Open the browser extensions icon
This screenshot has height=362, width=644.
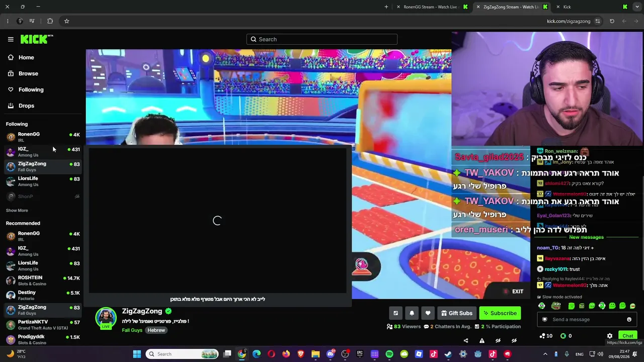click(x=50, y=21)
